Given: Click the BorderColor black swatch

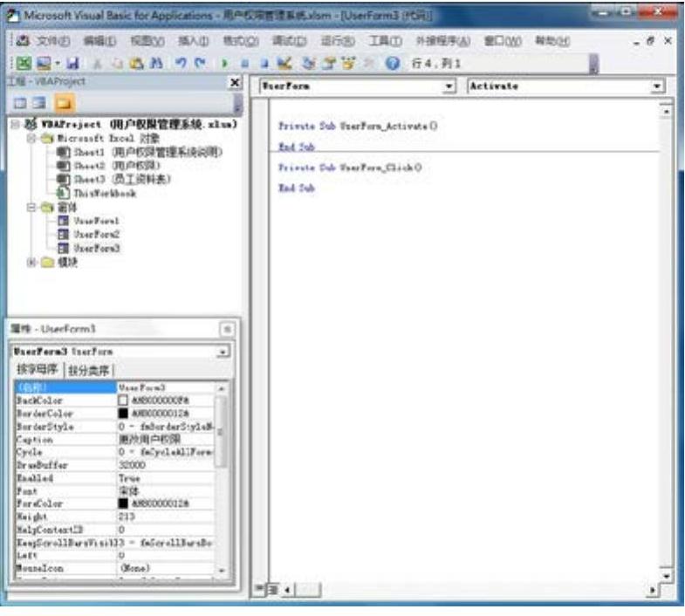Looking at the screenshot, I should pos(123,414).
